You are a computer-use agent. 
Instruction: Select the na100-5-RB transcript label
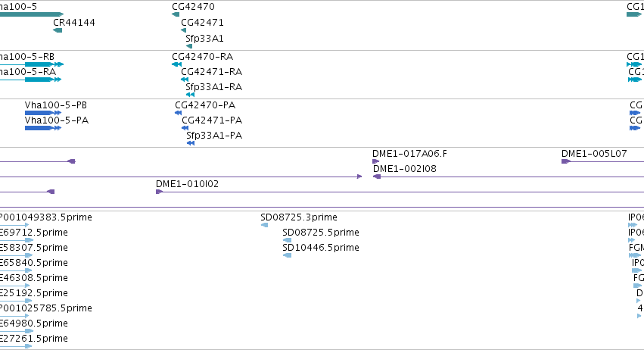[x=27, y=56]
